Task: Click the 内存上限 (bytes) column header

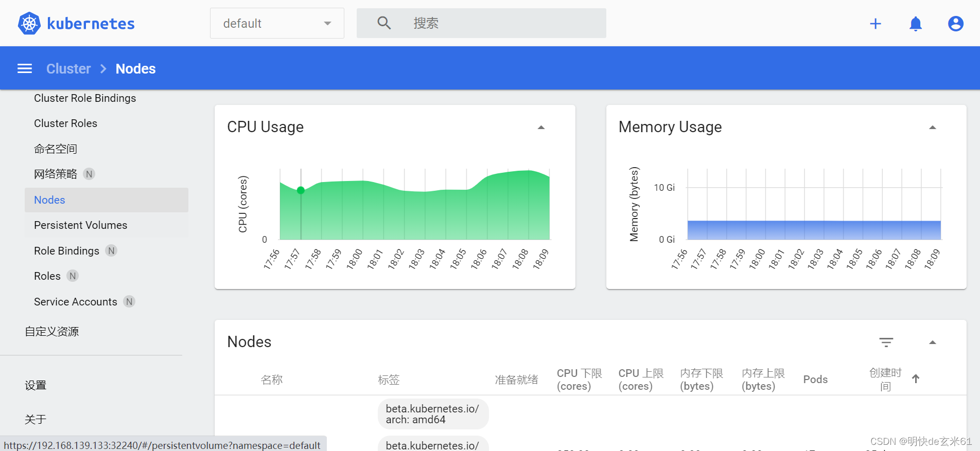Action: tap(763, 380)
